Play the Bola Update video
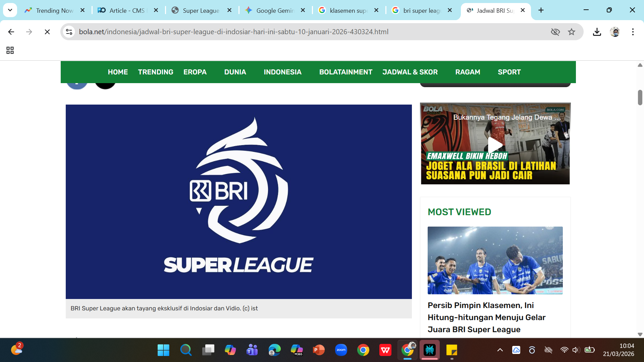The height and width of the screenshot is (362, 644). click(495, 145)
